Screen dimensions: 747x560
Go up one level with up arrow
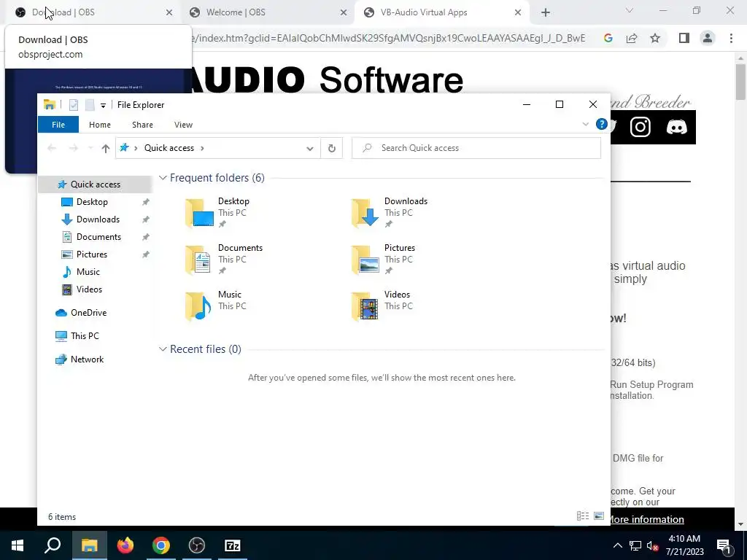[106, 148]
